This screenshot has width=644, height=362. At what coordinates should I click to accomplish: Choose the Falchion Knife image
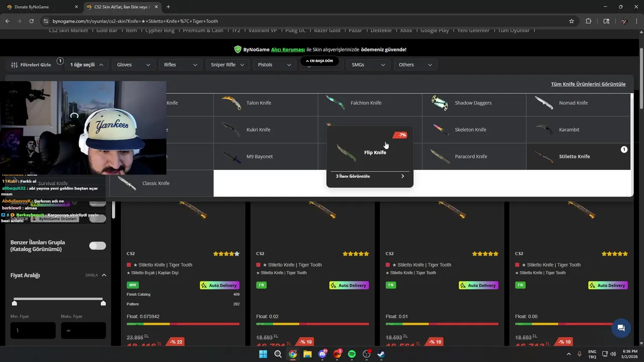coord(335,103)
